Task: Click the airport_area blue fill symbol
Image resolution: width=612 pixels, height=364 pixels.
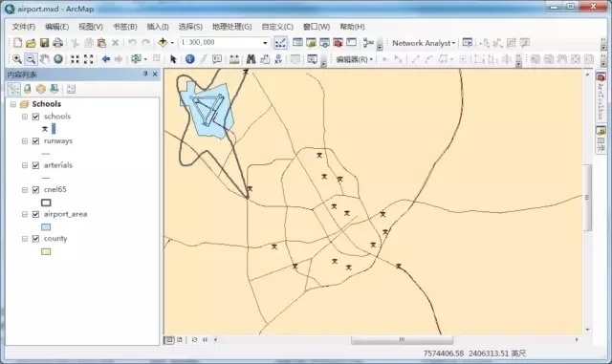Action: pos(46,227)
